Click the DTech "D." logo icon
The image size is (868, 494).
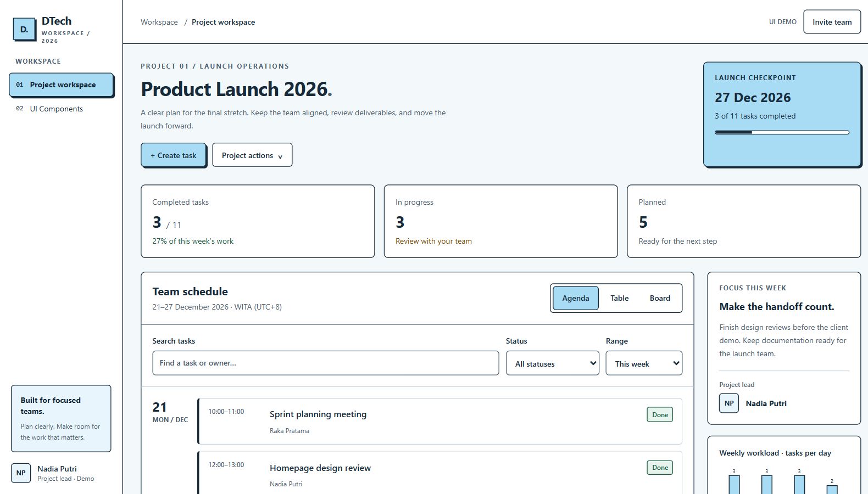tap(24, 30)
